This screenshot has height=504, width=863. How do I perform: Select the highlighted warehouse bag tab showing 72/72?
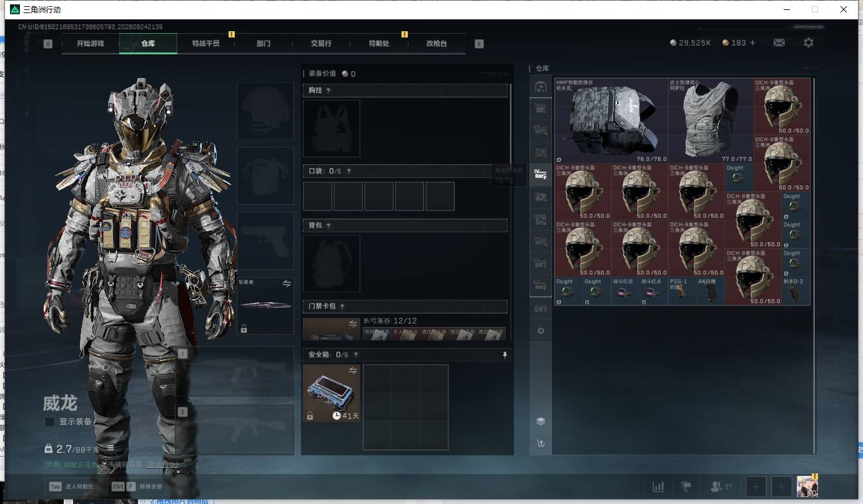tap(541, 174)
